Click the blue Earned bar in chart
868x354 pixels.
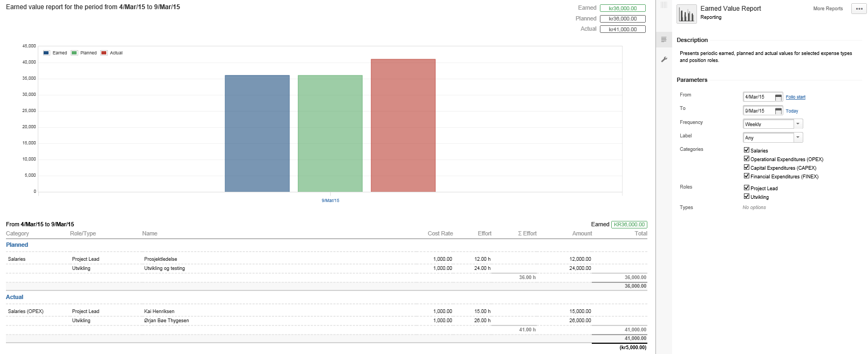coord(257,134)
